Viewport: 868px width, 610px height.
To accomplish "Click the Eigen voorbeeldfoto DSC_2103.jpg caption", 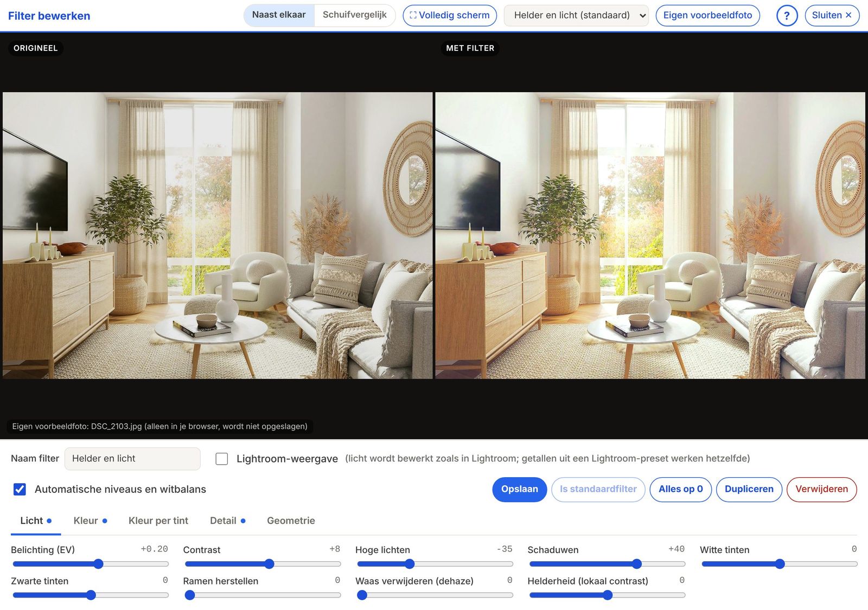I will [x=160, y=426].
